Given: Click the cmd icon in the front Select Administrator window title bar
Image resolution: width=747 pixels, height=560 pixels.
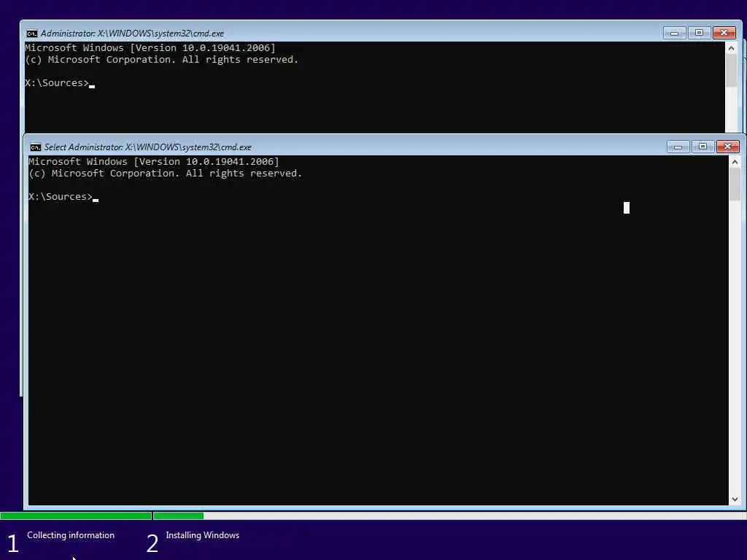Looking at the screenshot, I should [x=36, y=147].
